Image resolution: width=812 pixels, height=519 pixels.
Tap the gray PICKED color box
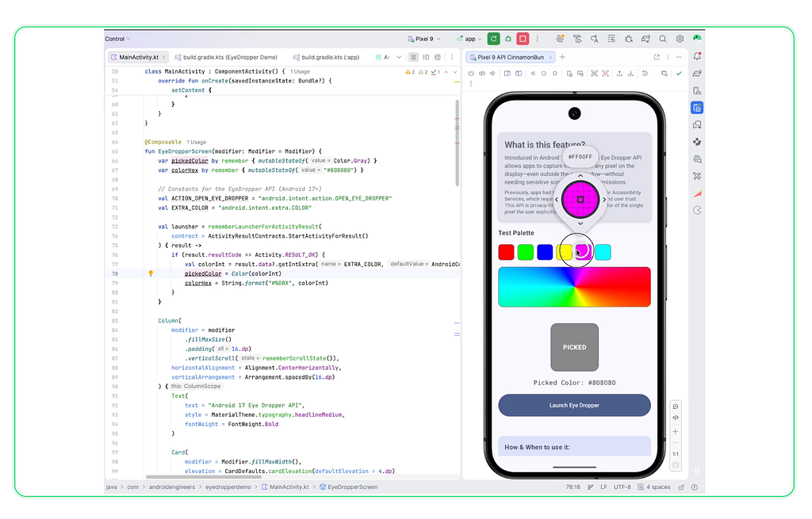[574, 347]
